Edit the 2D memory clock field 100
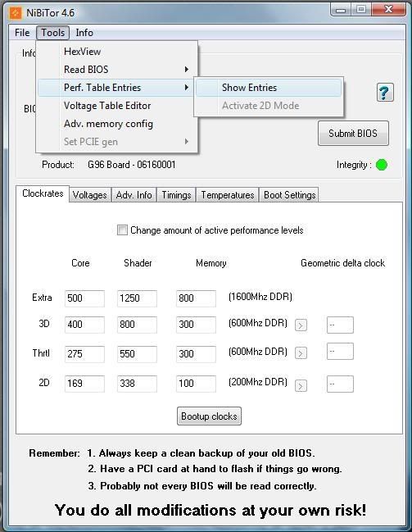The image size is (412, 532). (196, 384)
